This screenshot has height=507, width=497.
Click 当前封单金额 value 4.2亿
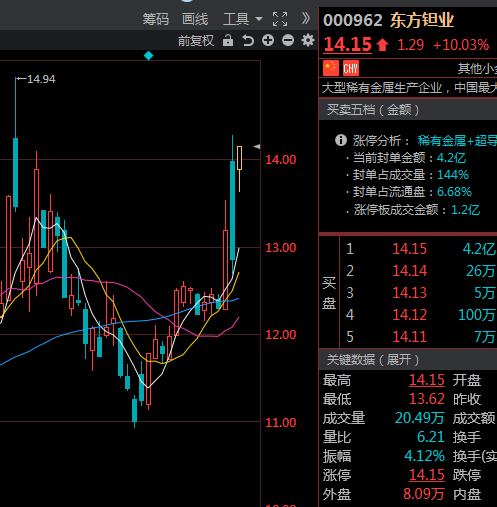[x=451, y=158]
